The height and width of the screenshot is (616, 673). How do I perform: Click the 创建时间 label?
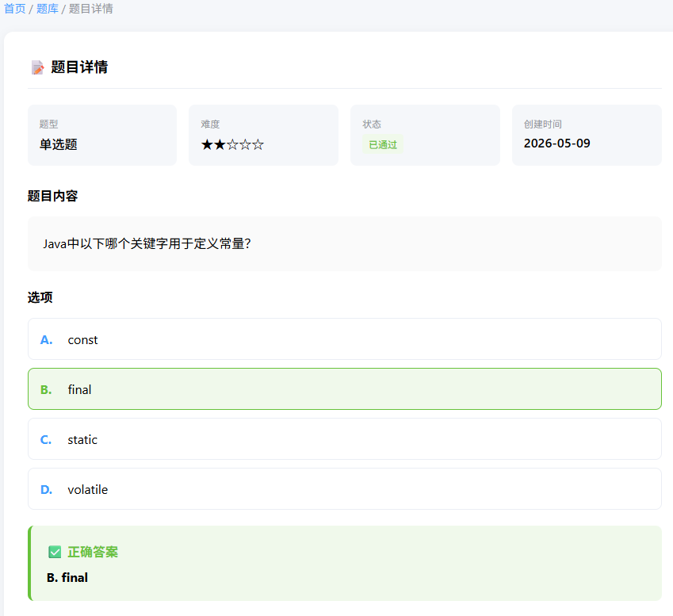coord(542,124)
